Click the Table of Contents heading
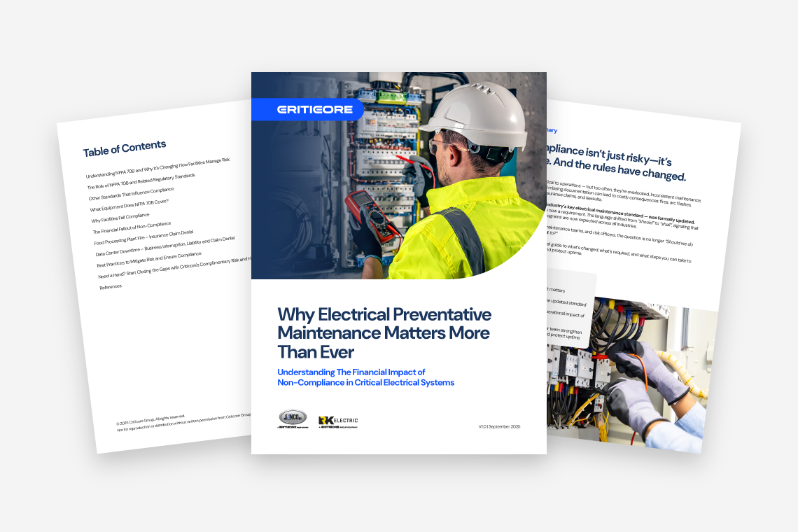The width and height of the screenshot is (798, 532). pyautogui.click(x=125, y=148)
